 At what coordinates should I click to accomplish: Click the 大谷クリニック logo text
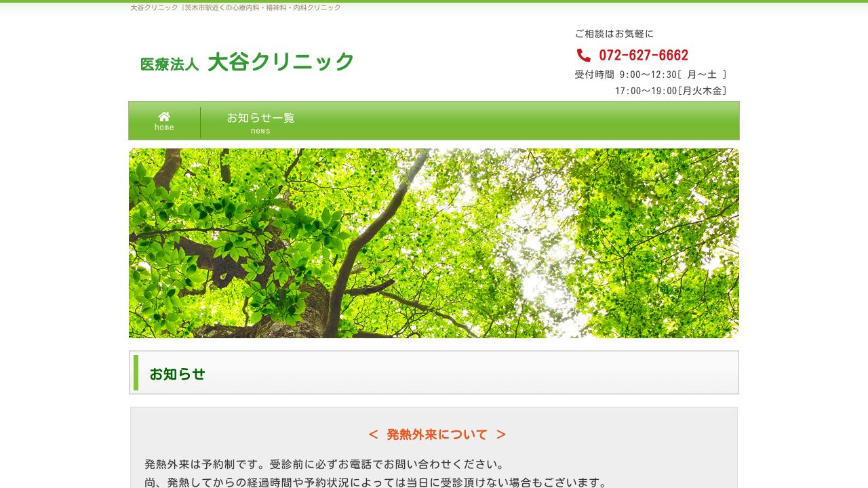pos(280,62)
